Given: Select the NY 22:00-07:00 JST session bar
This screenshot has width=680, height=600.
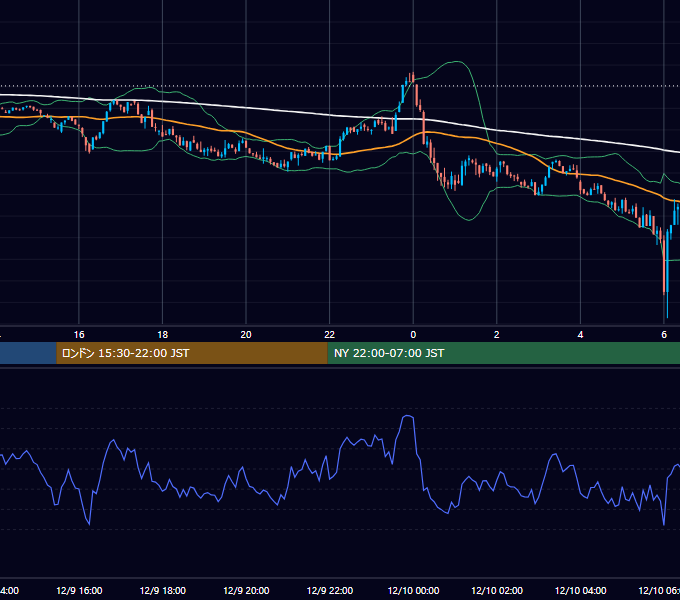Looking at the screenshot, I should [503, 353].
